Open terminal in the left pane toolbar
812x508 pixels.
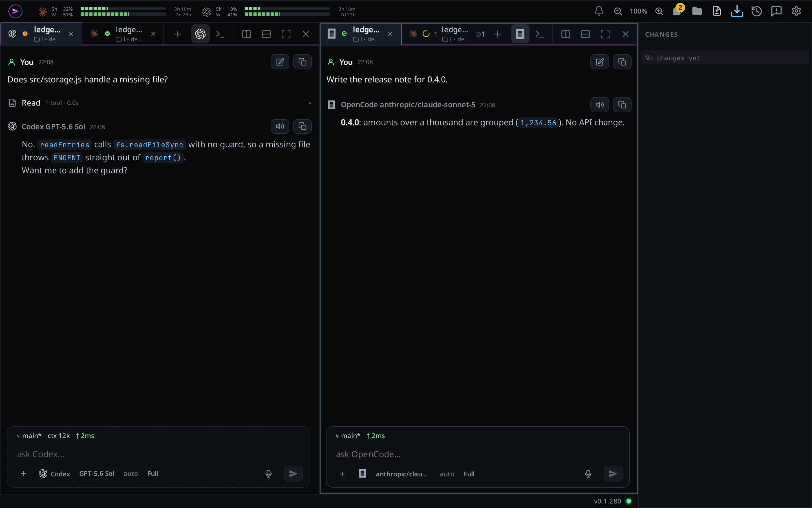pyautogui.click(x=220, y=34)
